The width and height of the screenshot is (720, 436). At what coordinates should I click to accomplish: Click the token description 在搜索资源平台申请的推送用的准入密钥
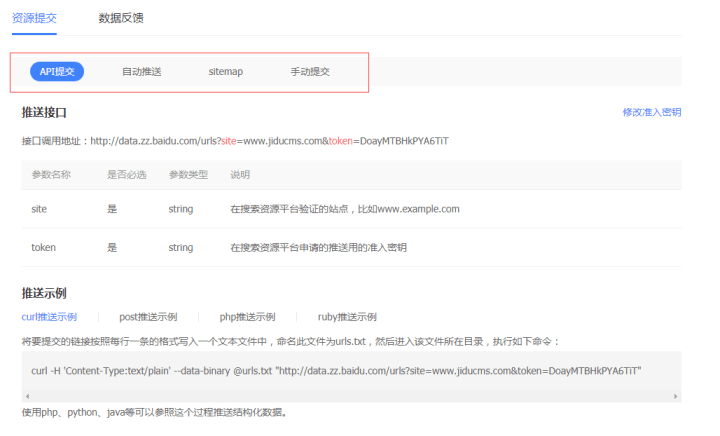coord(318,248)
